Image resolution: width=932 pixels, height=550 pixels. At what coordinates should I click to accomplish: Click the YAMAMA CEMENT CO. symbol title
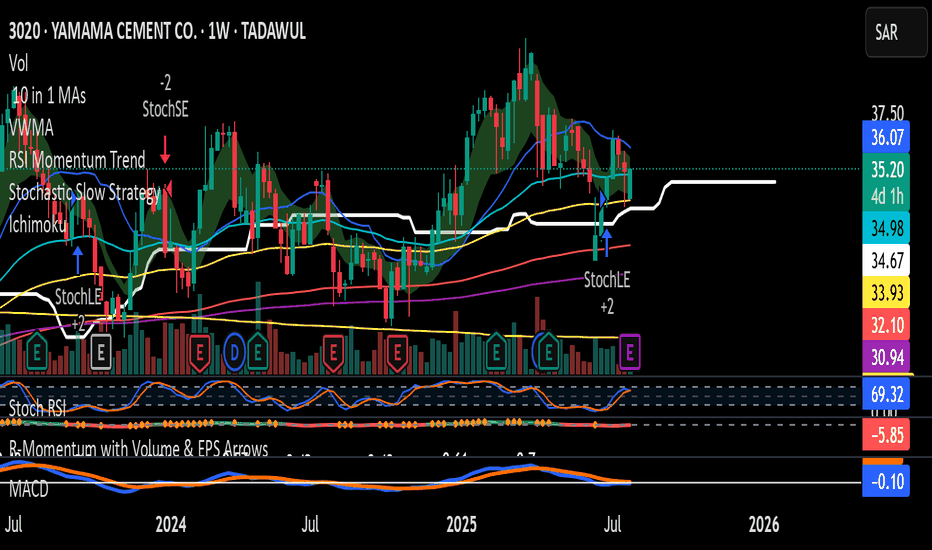[x=124, y=32]
